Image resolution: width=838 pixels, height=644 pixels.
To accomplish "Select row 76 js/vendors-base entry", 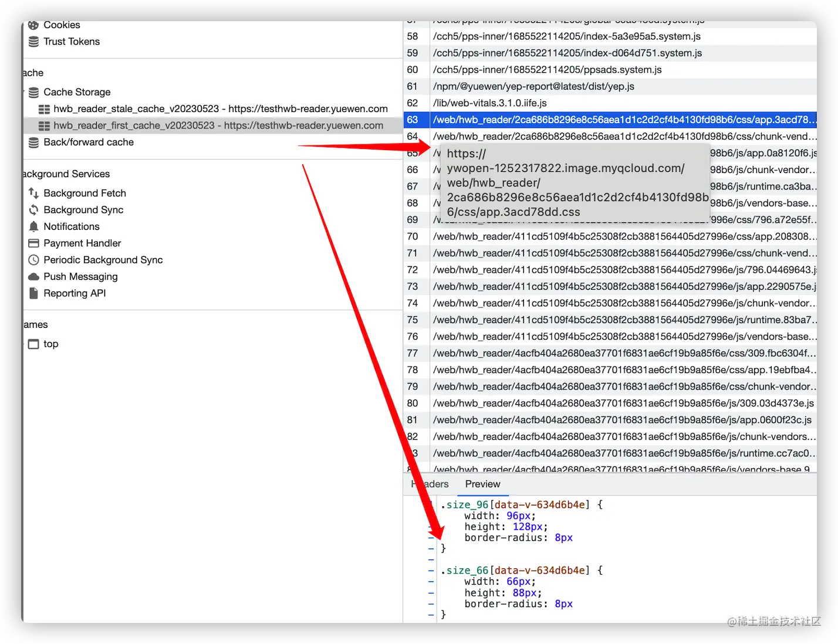I will (x=610, y=337).
